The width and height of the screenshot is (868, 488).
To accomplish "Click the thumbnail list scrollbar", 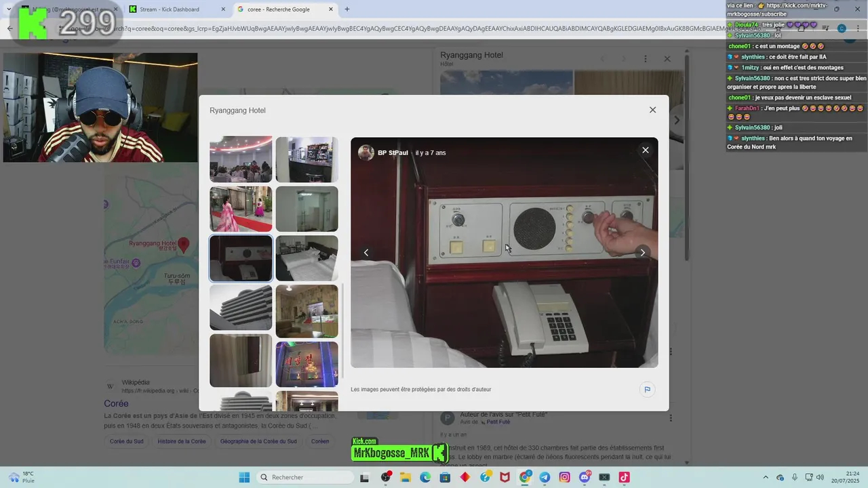I will click(x=342, y=331).
